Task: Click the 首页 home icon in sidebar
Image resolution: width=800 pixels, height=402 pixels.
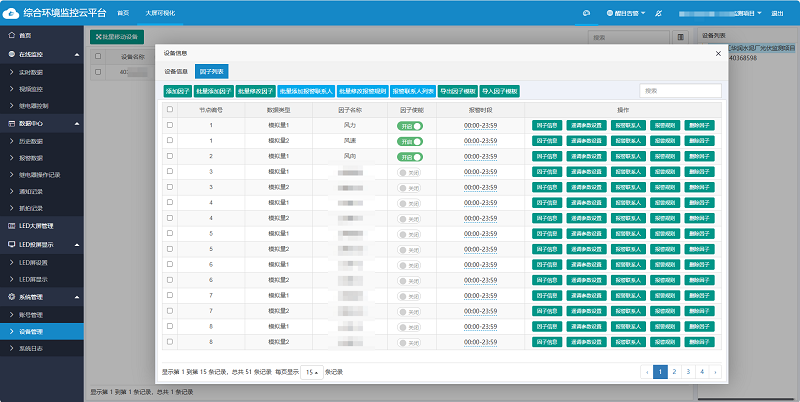Action: tap(10, 35)
